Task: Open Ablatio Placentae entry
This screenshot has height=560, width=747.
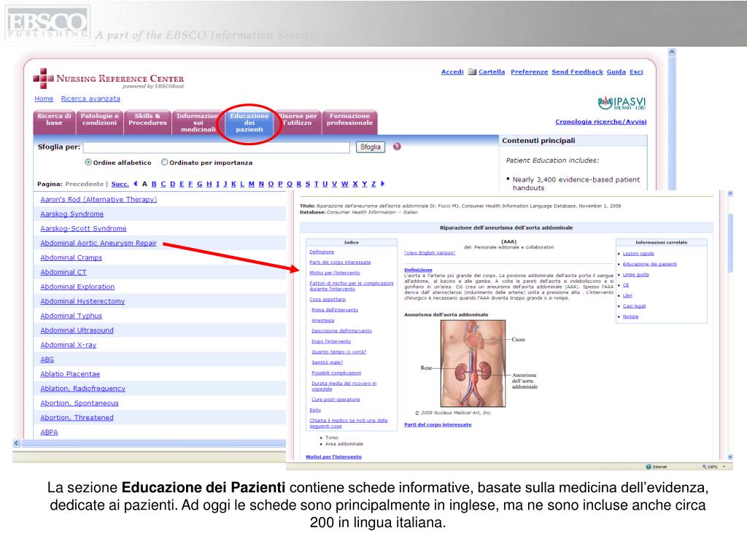Action: (70, 374)
